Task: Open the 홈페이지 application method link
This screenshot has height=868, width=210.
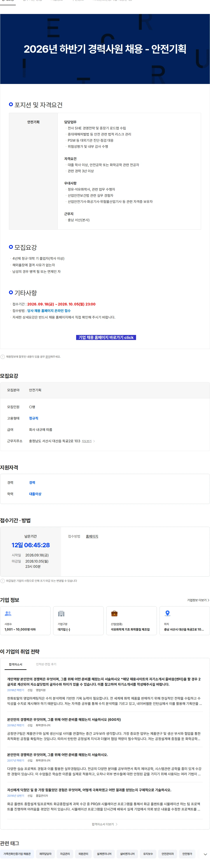Action: (92, 536)
